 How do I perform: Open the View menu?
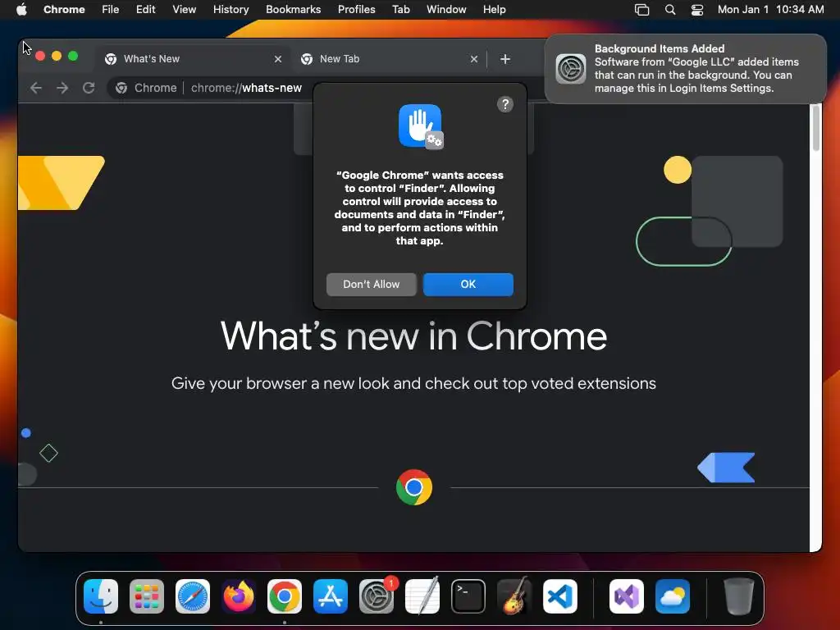184,9
